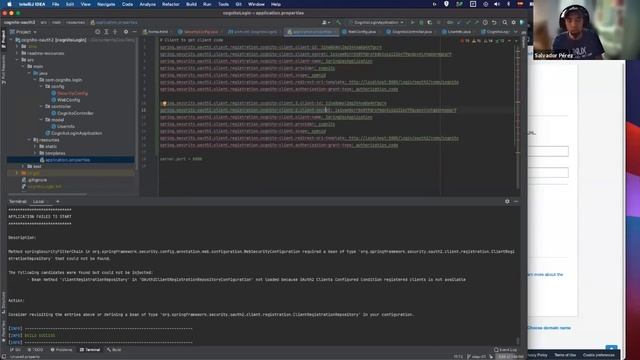This screenshot has height=360, width=640.
Task: Click the upper text input field in the browser page
Action: coord(548,151)
